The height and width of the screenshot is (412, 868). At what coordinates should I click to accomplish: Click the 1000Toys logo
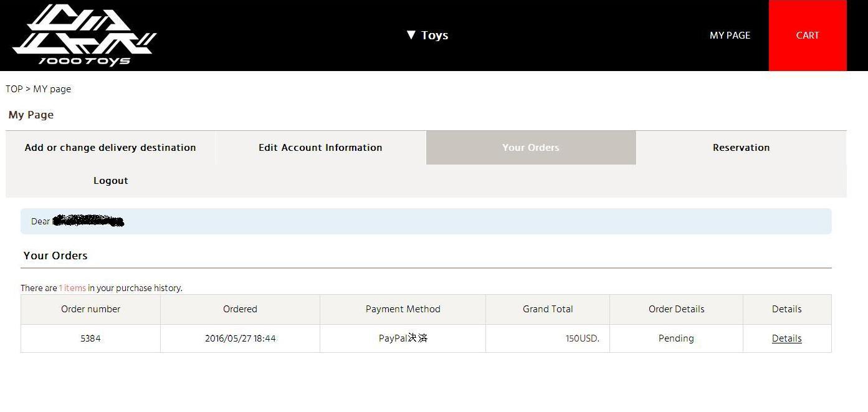click(84, 36)
